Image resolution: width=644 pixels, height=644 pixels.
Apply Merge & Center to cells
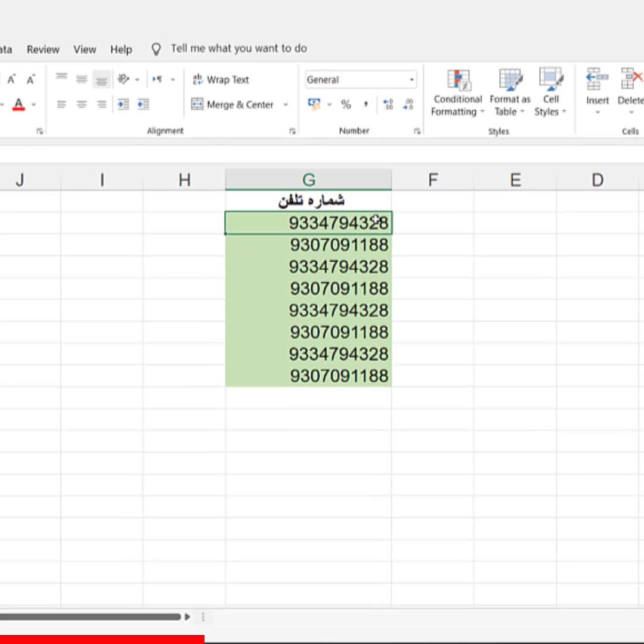coord(233,105)
